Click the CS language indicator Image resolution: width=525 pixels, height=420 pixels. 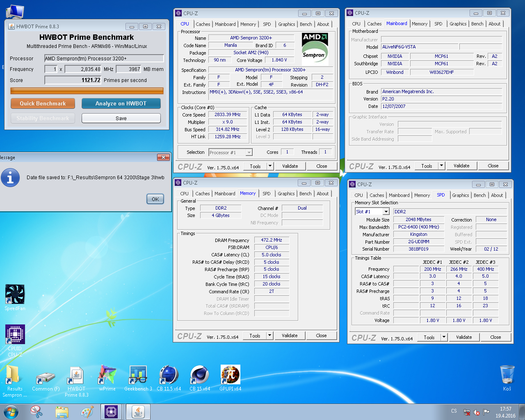[454, 411]
